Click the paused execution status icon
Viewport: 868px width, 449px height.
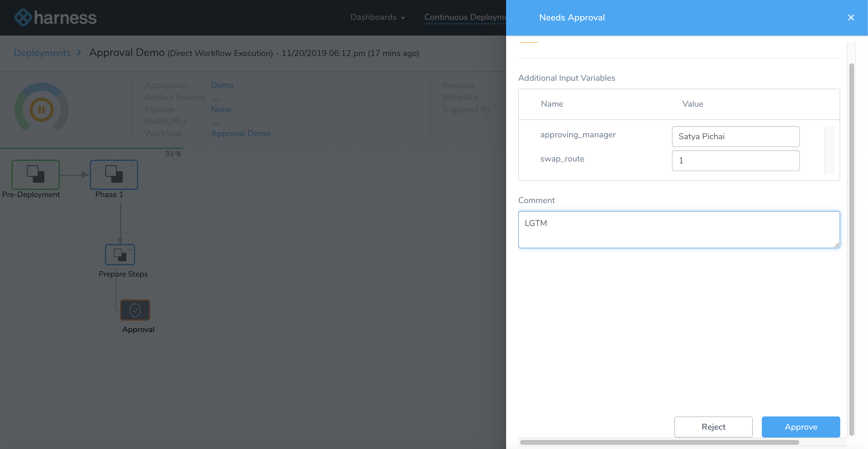coord(41,109)
